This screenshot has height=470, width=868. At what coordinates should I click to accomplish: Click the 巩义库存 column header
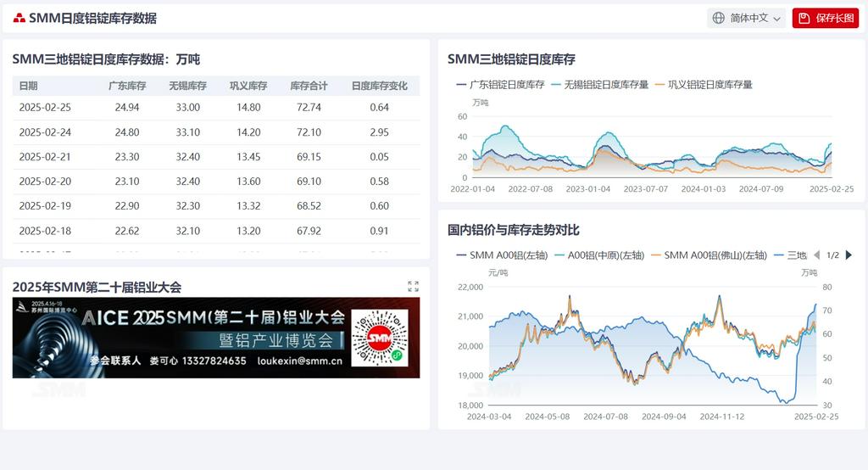(x=248, y=86)
